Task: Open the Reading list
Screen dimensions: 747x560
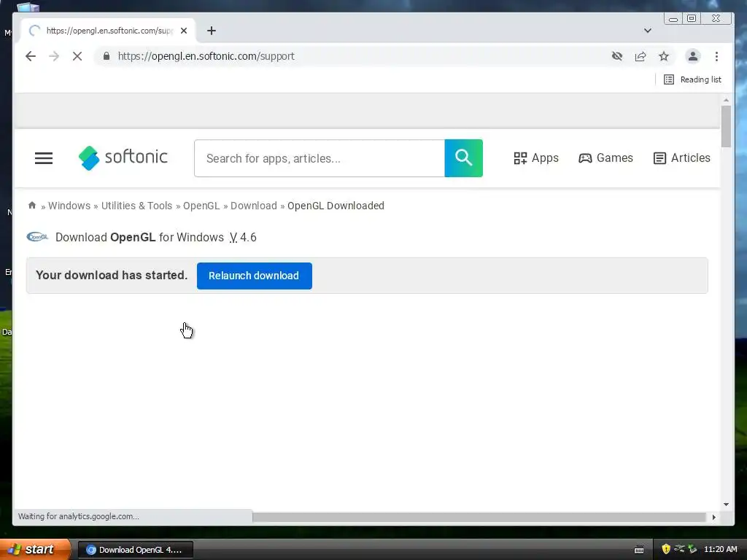Action: pyautogui.click(x=693, y=79)
